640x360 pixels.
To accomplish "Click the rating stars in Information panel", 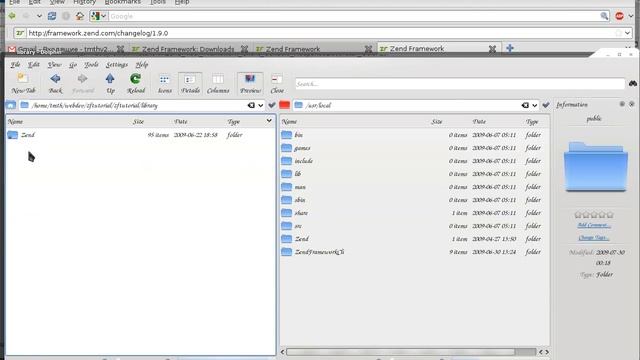I will click(594, 214).
